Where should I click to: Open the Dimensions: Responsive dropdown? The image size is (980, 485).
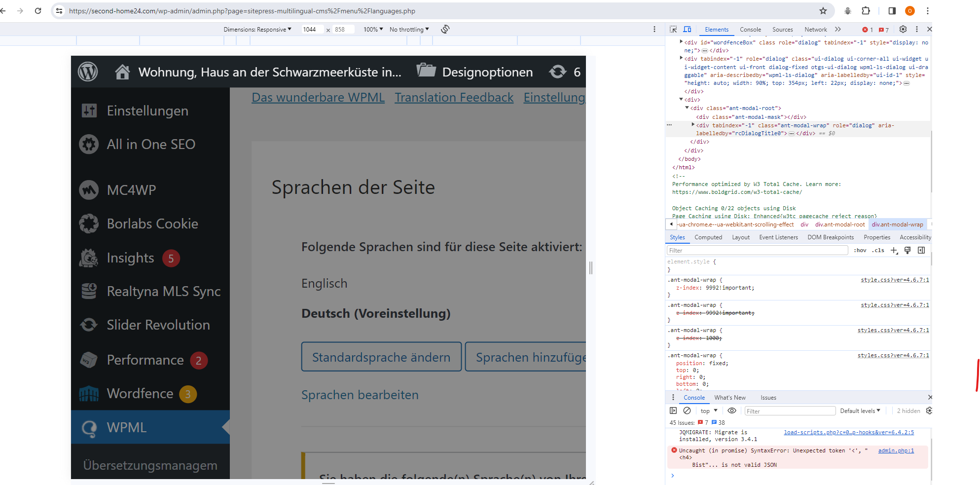pos(257,30)
